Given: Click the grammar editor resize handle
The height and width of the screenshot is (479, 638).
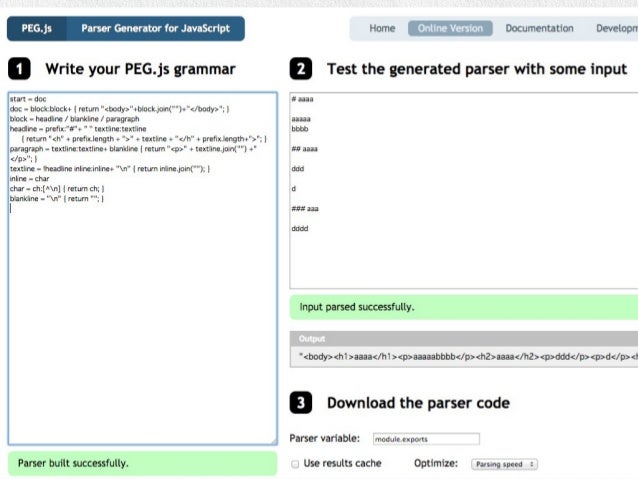Looking at the screenshot, I should coord(273,441).
